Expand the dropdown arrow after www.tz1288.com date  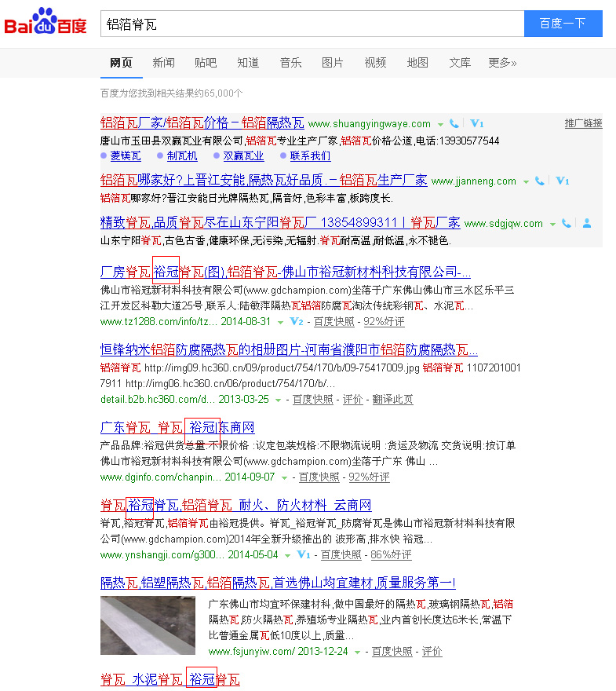click(x=280, y=323)
